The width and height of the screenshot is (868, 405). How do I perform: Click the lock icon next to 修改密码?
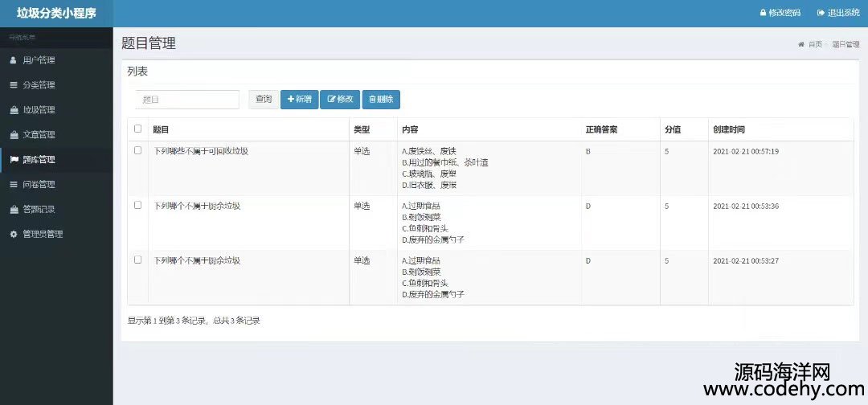tap(763, 13)
